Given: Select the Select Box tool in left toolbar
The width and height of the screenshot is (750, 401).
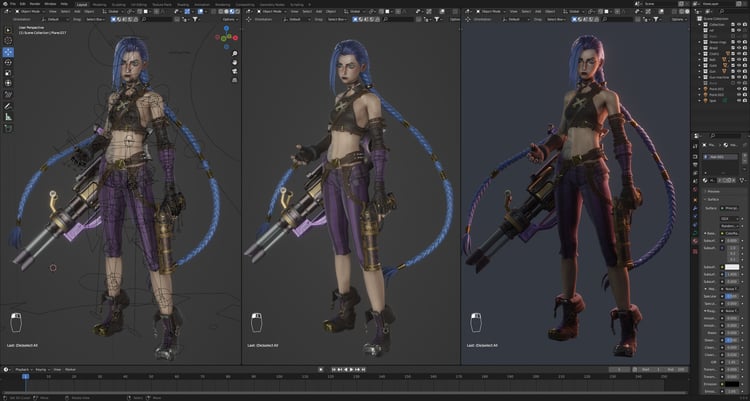Looking at the screenshot, I should click(8, 30).
